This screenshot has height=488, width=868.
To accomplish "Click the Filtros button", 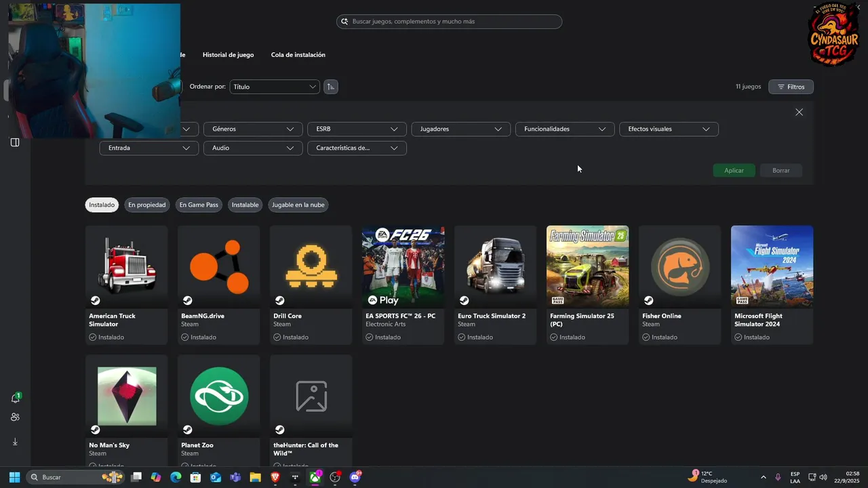I will pos(791,87).
